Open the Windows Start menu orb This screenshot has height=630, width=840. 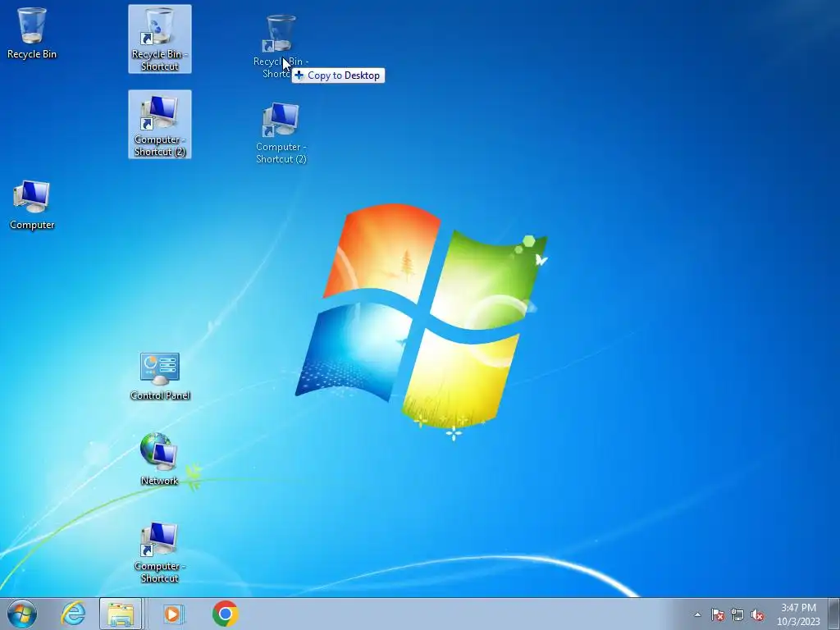click(x=22, y=614)
